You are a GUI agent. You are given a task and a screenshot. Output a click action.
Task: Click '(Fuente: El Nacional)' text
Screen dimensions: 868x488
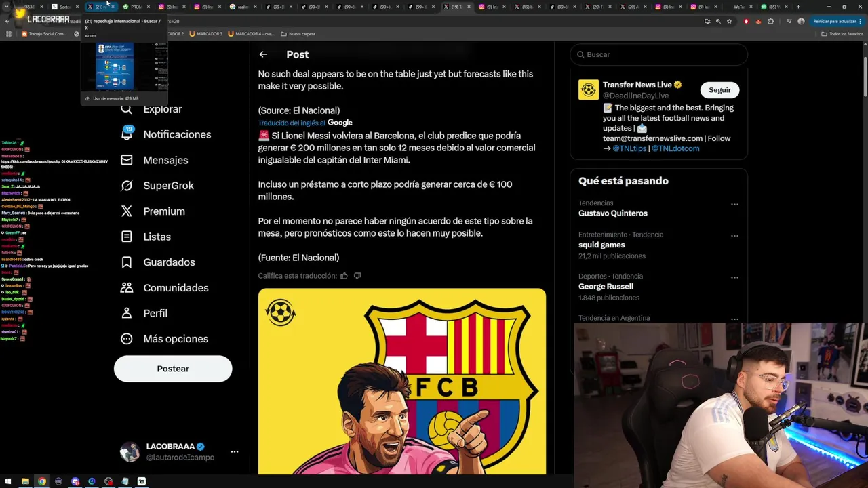(x=298, y=258)
